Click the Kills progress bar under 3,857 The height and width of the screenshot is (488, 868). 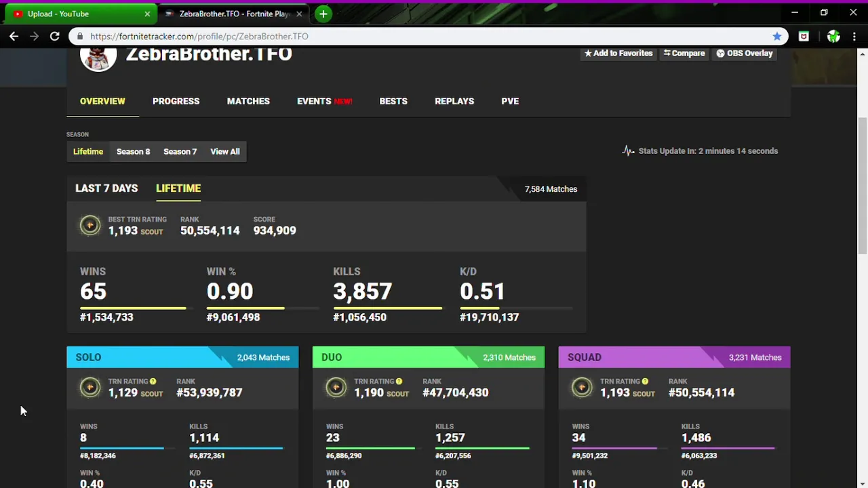389,308
